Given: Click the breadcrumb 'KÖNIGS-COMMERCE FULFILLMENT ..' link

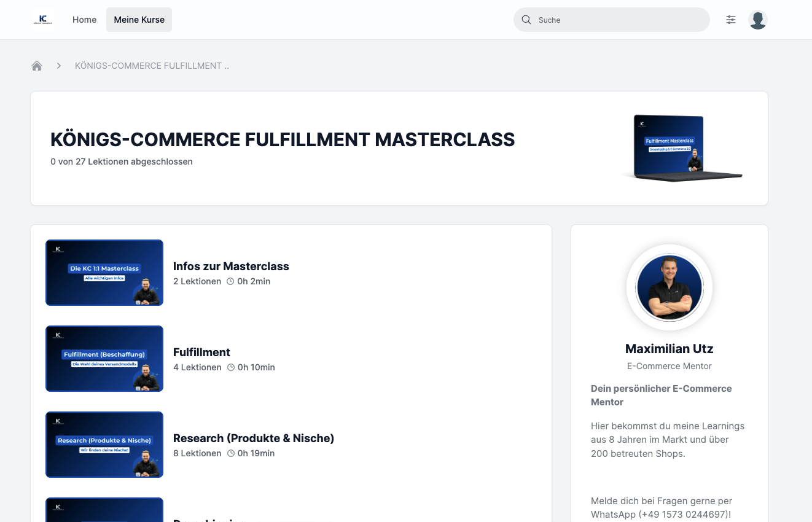Looking at the screenshot, I should coord(151,65).
